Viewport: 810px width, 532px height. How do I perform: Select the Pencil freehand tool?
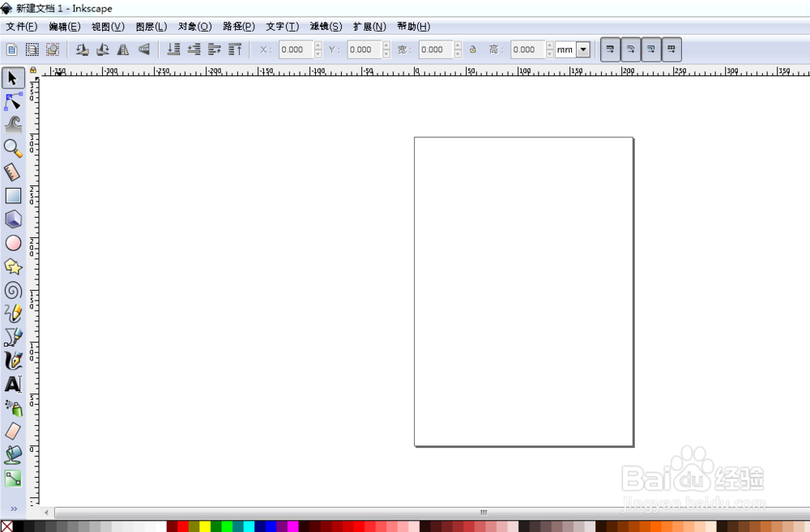13,313
